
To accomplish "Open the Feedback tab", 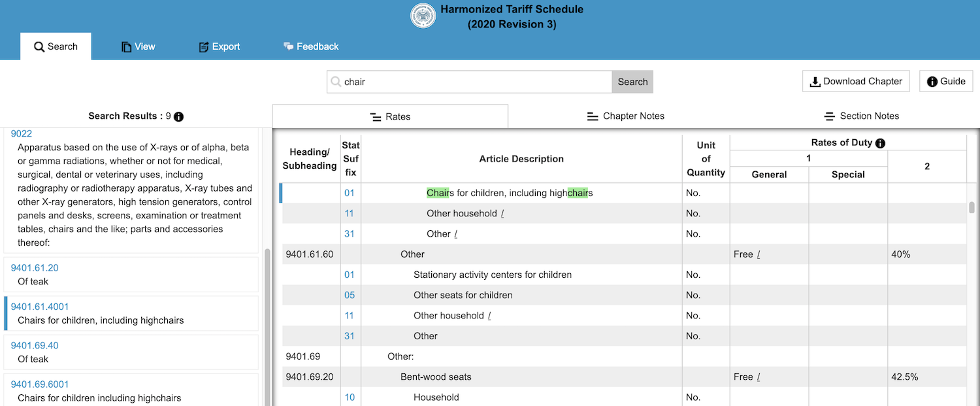I will click(310, 46).
